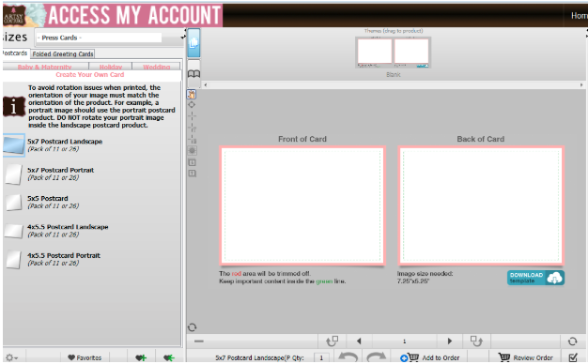
Task: Rotate page left using the rotate icon
Action: (333, 341)
